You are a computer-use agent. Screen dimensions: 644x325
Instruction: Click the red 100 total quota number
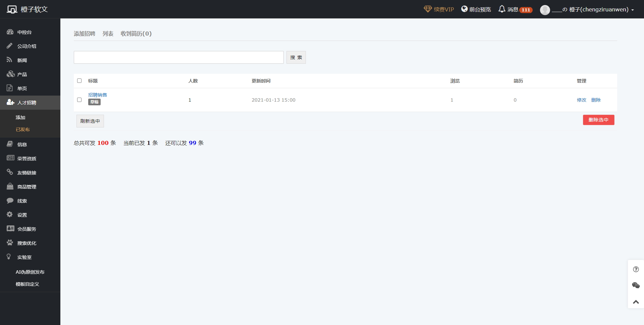tap(103, 143)
